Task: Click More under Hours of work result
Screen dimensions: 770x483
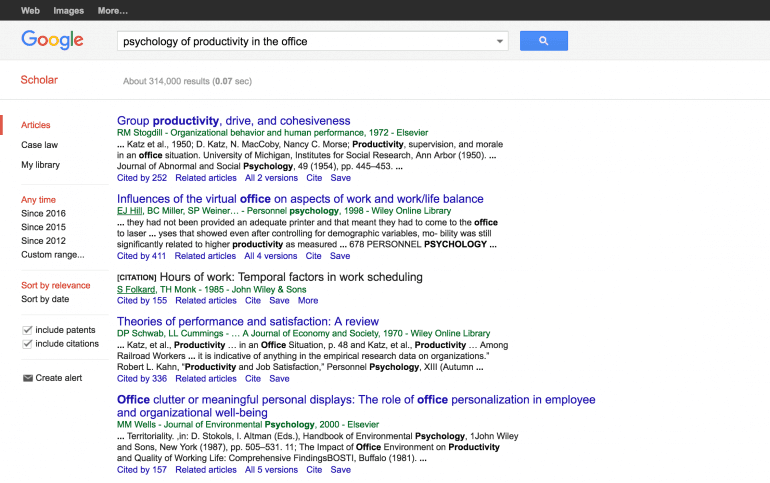Action: [307, 300]
